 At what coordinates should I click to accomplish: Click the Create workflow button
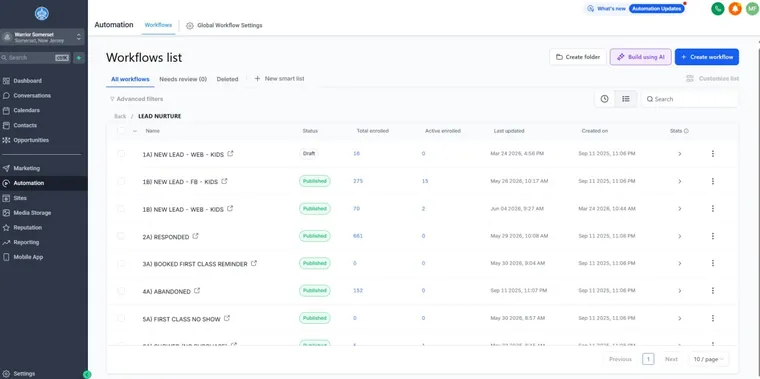click(x=707, y=57)
